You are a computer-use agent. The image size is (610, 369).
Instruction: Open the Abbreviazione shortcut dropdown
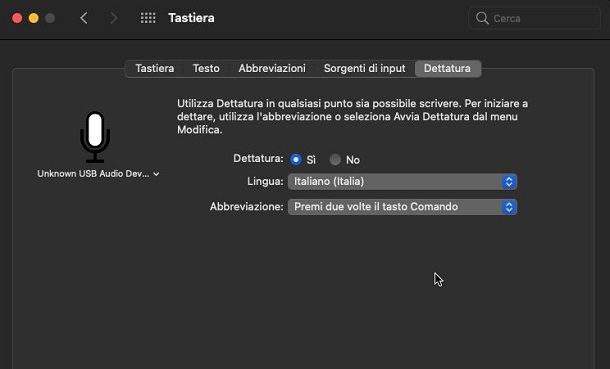(x=402, y=207)
